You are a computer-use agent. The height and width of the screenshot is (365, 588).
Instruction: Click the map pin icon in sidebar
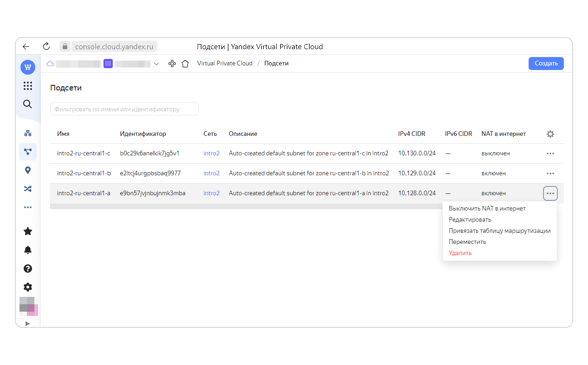(28, 170)
